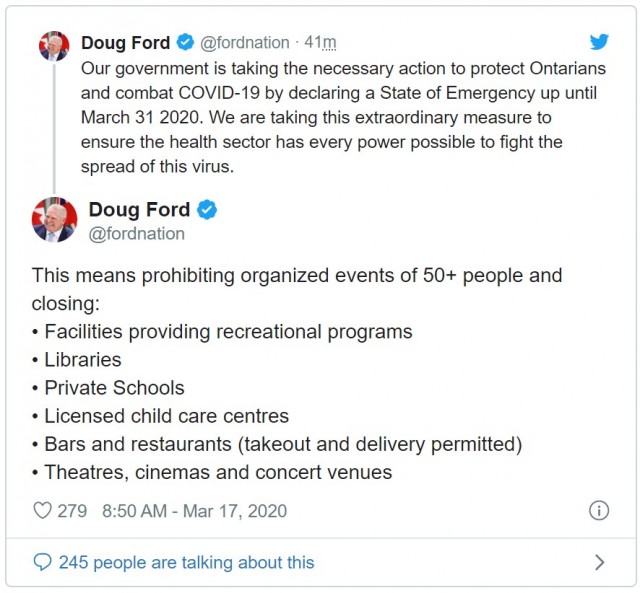Click the @fordnation handle under the large avatar
The height and width of the screenshot is (593, 640).
pos(137,234)
